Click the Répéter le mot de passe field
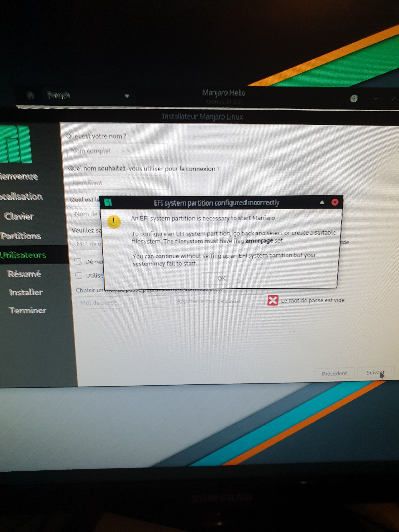Viewport: 399px width, 532px height. pyautogui.click(x=219, y=301)
